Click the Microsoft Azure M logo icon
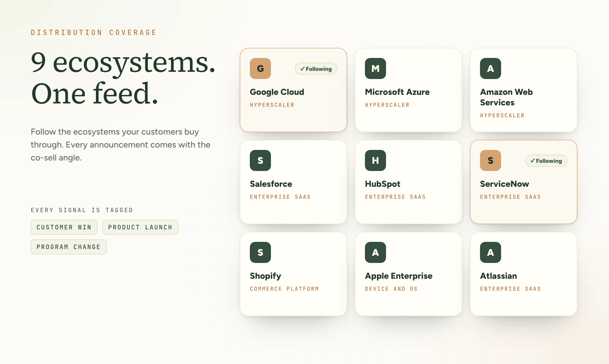Image resolution: width=609 pixels, height=364 pixels. coord(375,68)
